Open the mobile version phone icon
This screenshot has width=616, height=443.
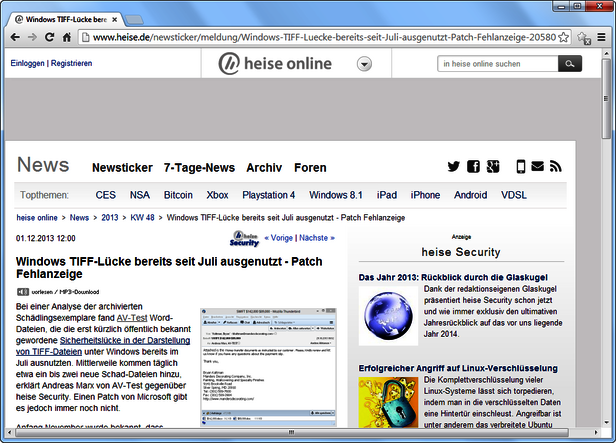coord(521,167)
